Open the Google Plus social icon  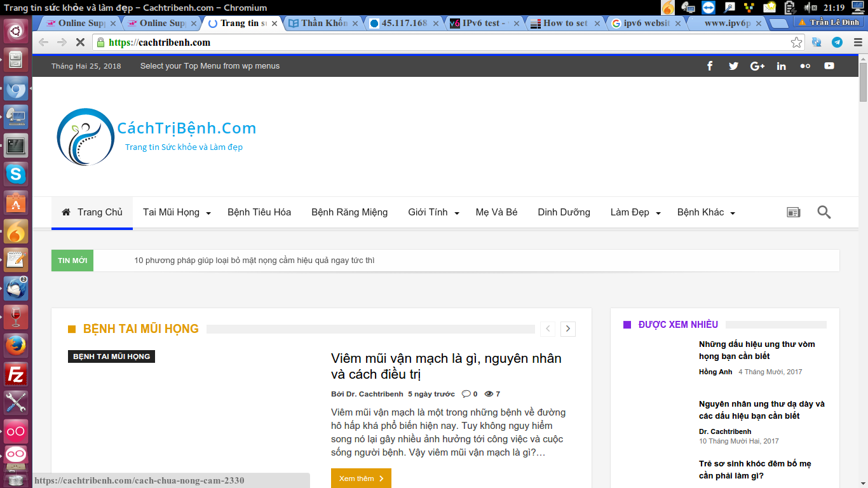coord(757,66)
